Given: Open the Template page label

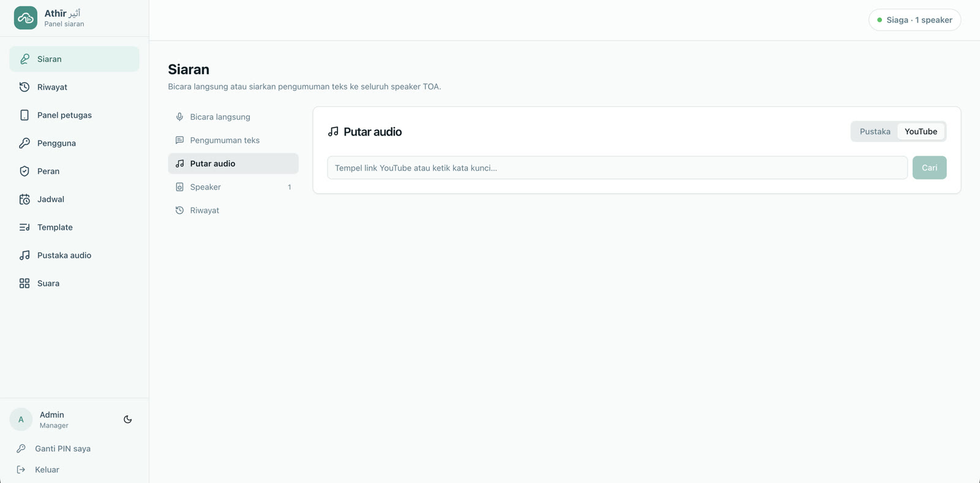Looking at the screenshot, I should tap(55, 227).
